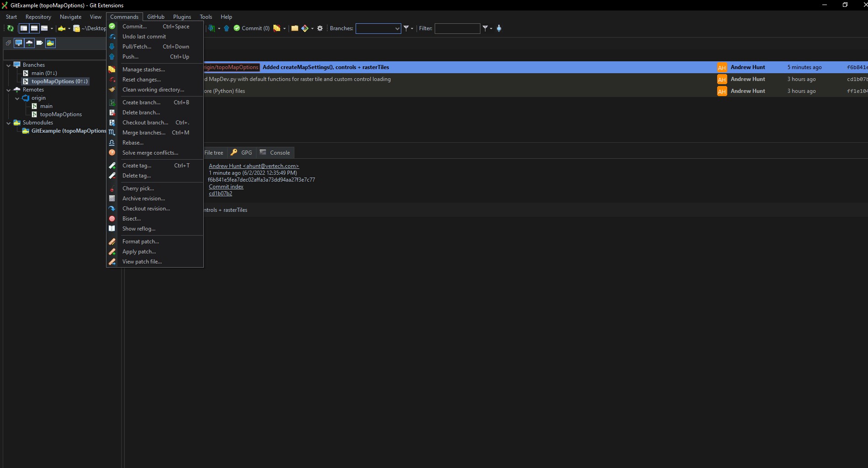The width and height of the screenshot is (868, 468).
Task: Open the Plugins menu
Action: pyautogui.click(x=182, y=17)
